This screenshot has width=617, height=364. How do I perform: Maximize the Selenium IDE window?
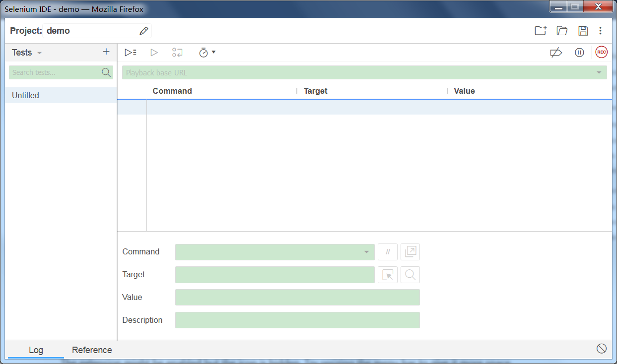click(575, 6)
